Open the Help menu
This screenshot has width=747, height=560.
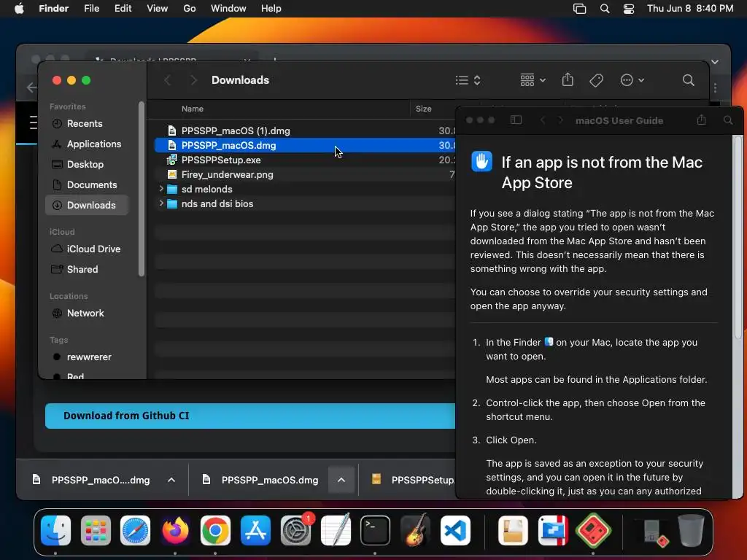pos(271,9)
